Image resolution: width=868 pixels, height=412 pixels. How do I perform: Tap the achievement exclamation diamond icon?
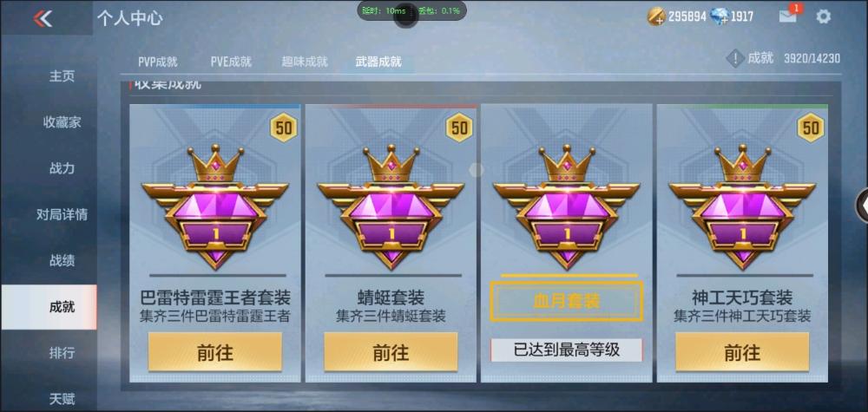click(x=734, y=58)
